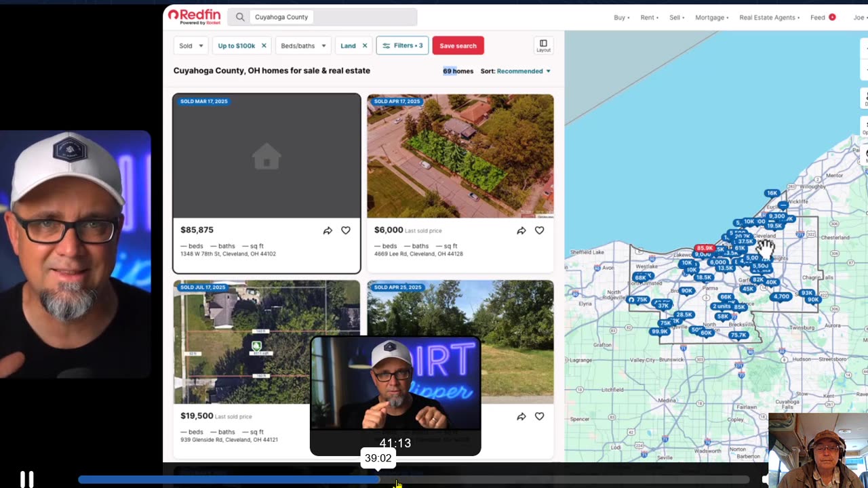Open the Layout switcher icon

[543, 45]
